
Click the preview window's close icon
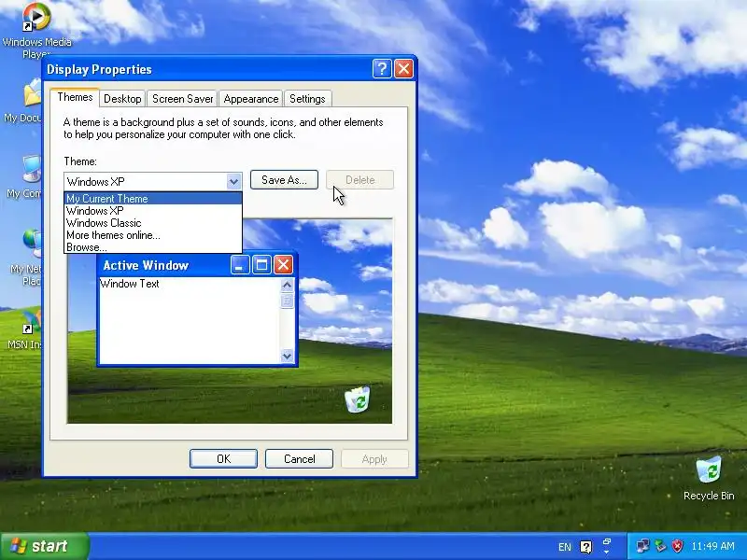(x=283, y=265)
